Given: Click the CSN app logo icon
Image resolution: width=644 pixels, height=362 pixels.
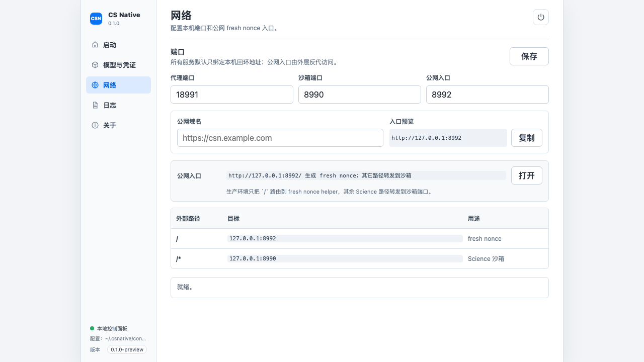Looking at the screenshot, I should (96, 19).
